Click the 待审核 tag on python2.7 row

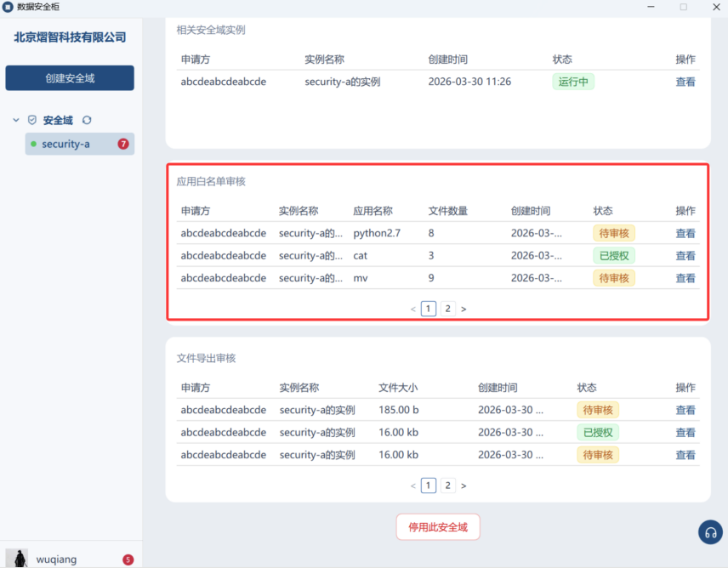pyautogui.click(x=614, y=233)
